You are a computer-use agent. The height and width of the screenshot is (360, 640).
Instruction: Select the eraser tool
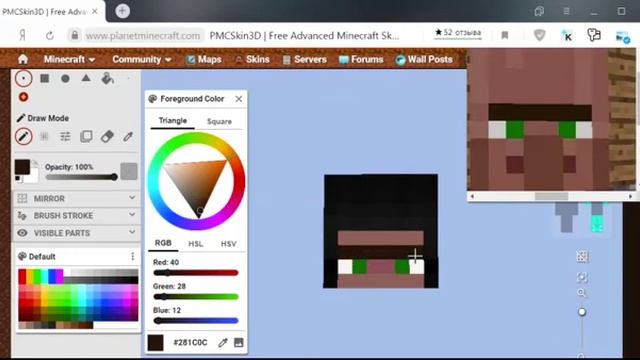coord(107,136)
